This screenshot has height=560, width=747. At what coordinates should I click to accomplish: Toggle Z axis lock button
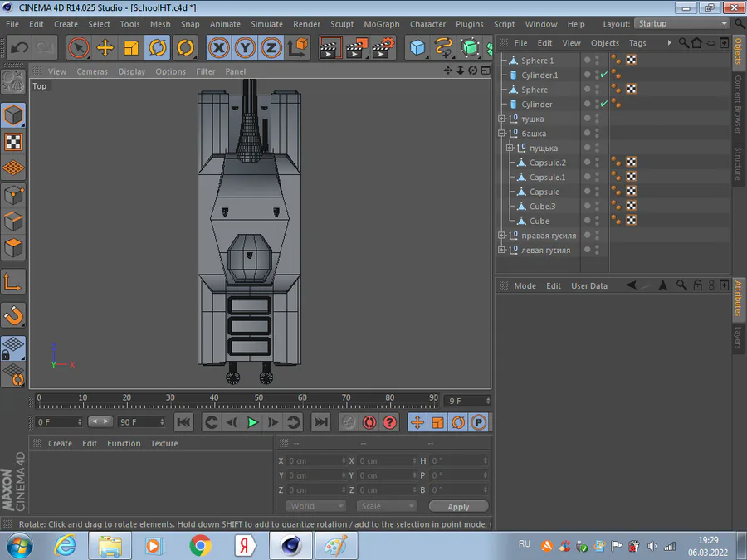coord(271,48)
